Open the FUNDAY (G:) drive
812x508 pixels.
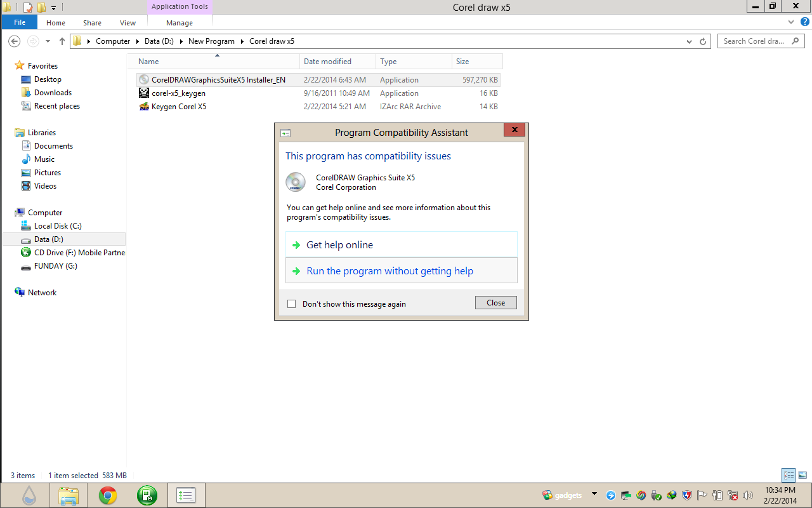coord(55,266)
